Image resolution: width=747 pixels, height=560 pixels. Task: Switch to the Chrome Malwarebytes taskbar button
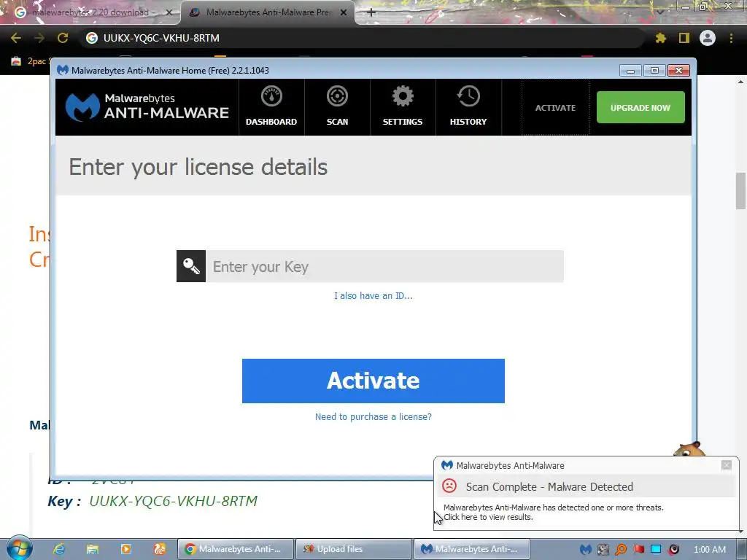pyautogui.click(x=235, y=549)
